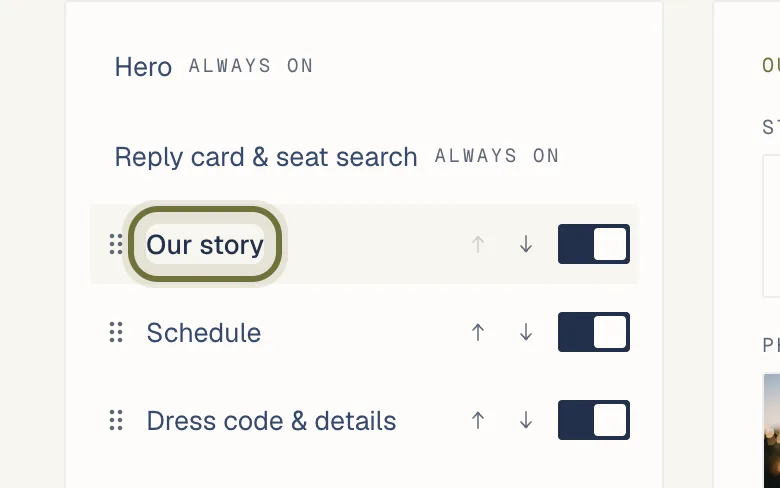Click the text field in right panel

(x=772, y=226)
